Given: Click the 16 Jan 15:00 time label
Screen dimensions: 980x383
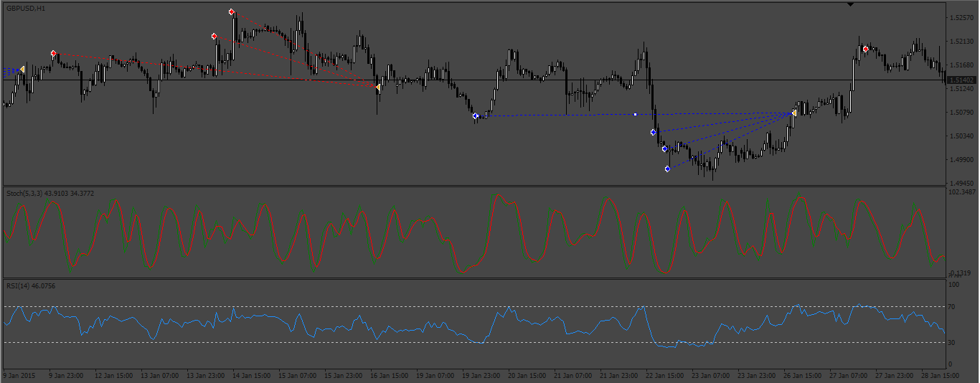Looking at the screenshot, I should tap(390, 375).
